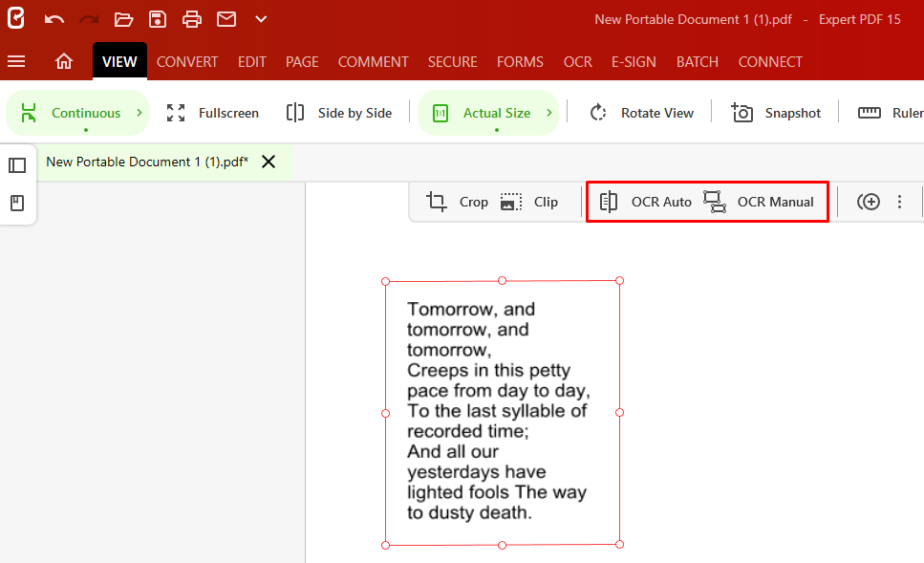The image size is (924, 563).
Task: Expand the arrow next to Actual Size
Action: coord(549,113)
